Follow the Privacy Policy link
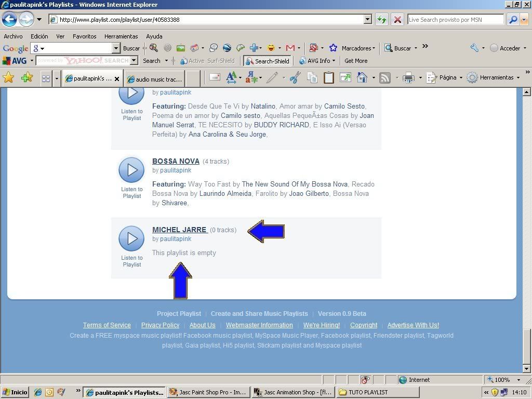 (160, 325)
